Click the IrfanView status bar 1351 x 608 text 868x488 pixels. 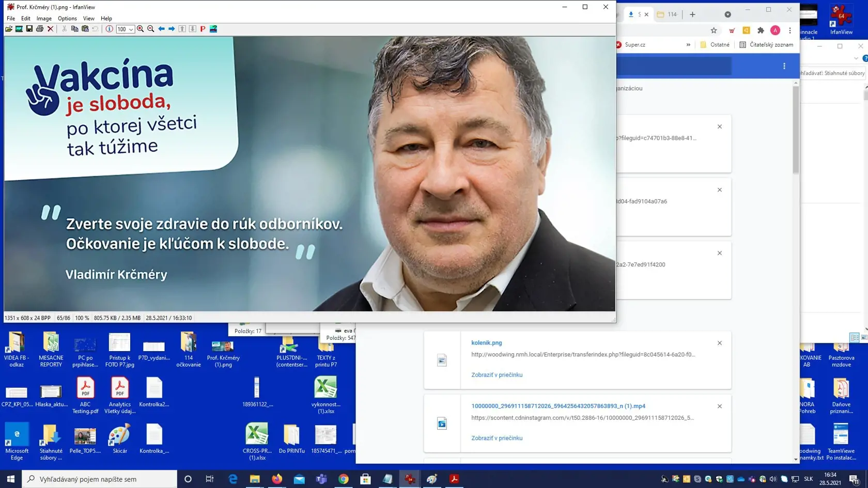click(27, 318)
